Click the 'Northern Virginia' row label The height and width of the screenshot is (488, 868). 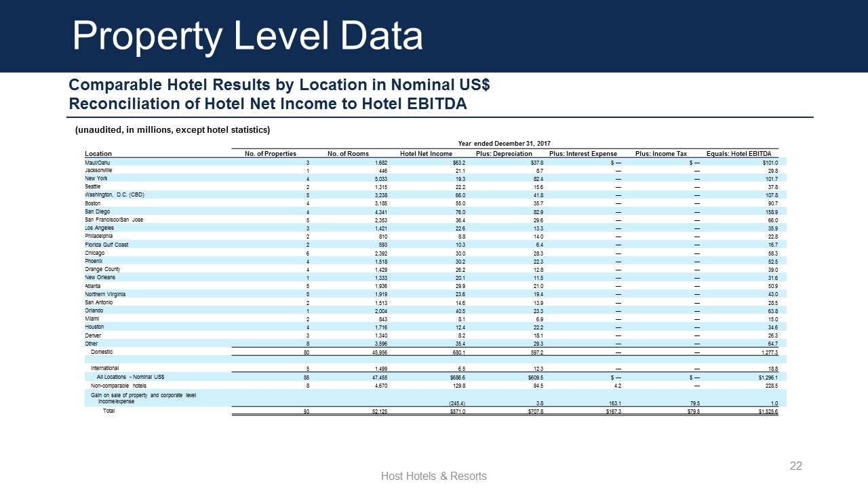[x=105, y=293]
